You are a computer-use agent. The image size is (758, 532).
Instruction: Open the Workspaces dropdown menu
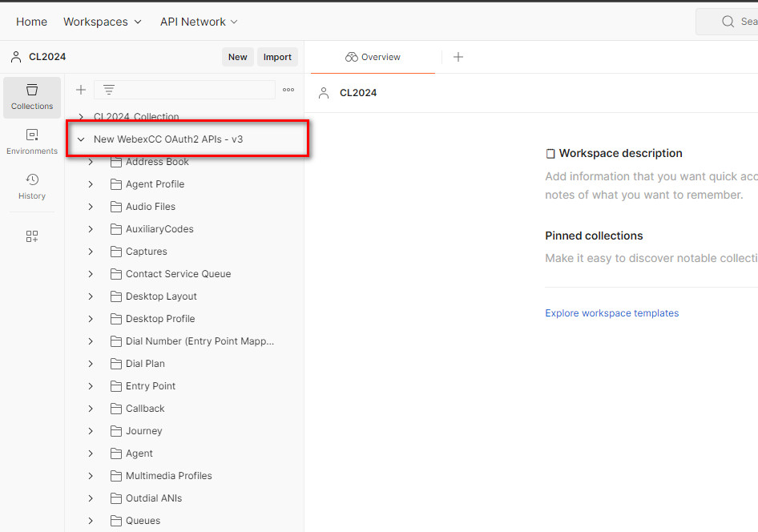click(x=103, y=22)
